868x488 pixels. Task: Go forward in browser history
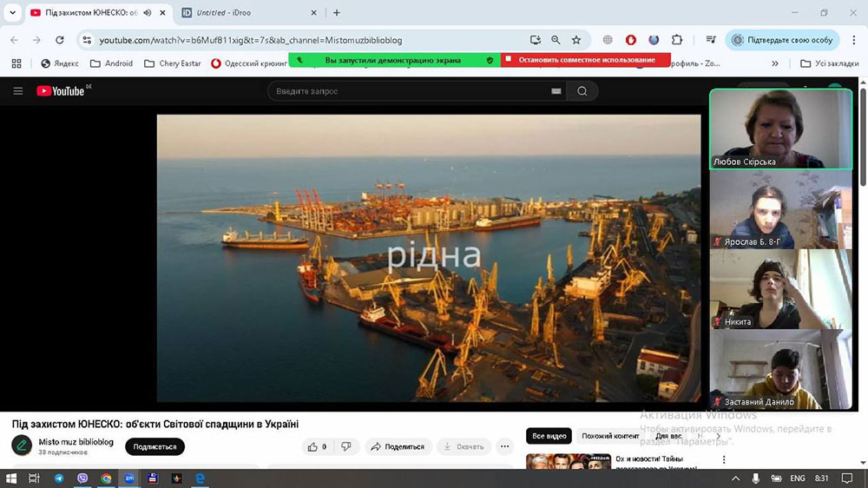pos(36,40)
